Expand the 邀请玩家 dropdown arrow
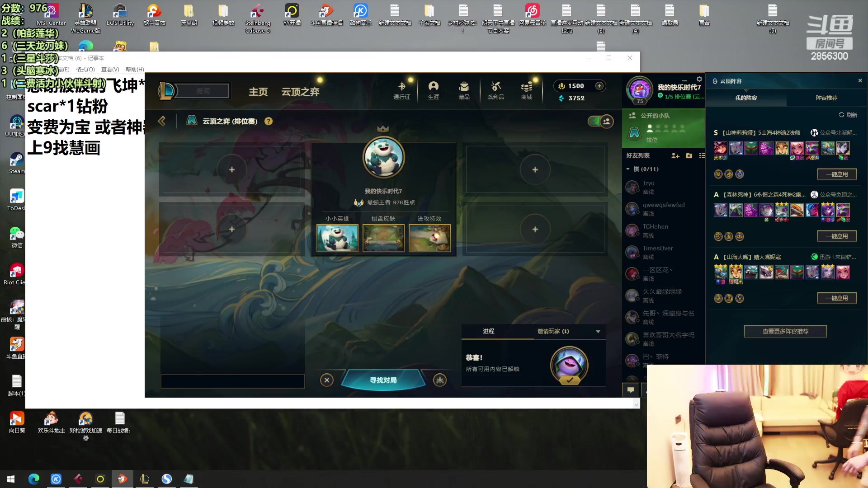 (x=598, y=332)
